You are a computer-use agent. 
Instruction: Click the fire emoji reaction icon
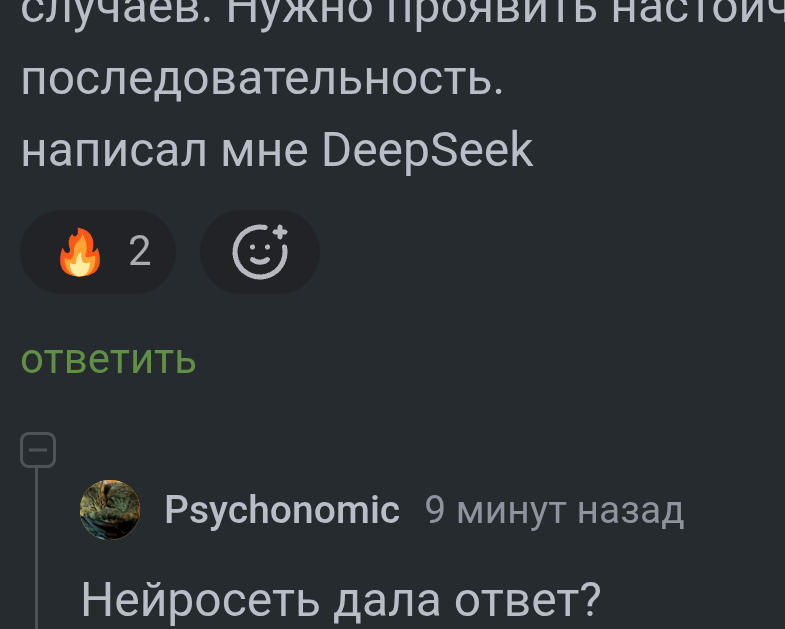(x=80, y=252)
